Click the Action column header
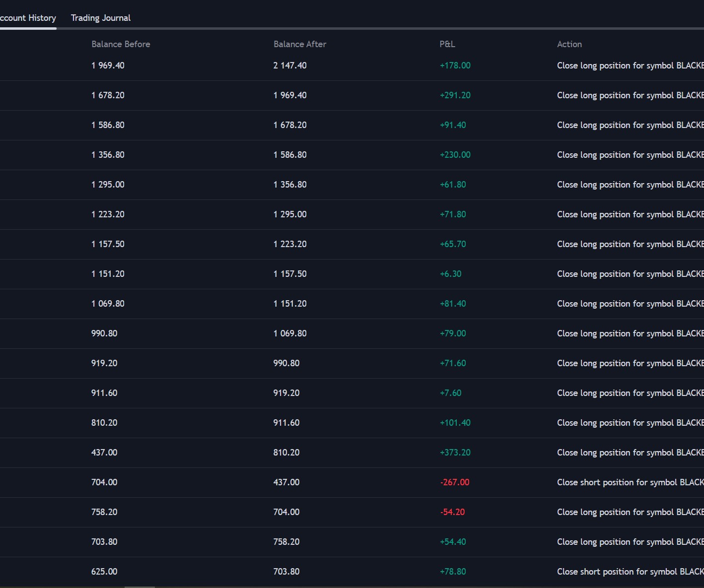This screenshot has width=704, height=588. click(x=569, y=44)
